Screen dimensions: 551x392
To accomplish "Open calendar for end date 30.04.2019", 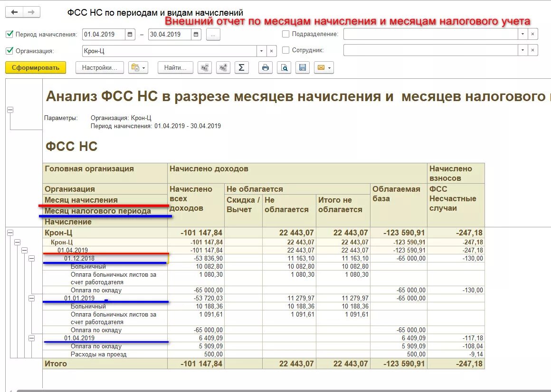I will (196, 34).
